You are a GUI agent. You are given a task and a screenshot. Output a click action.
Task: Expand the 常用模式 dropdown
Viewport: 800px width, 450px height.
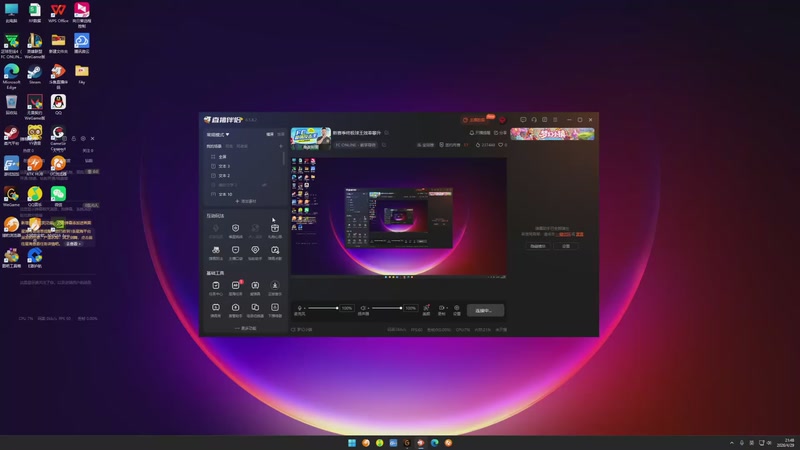coord(218,135)
